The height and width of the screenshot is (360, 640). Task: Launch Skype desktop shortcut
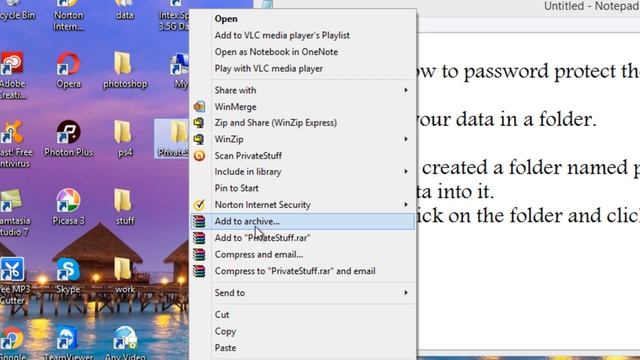(x=68, y=275)
